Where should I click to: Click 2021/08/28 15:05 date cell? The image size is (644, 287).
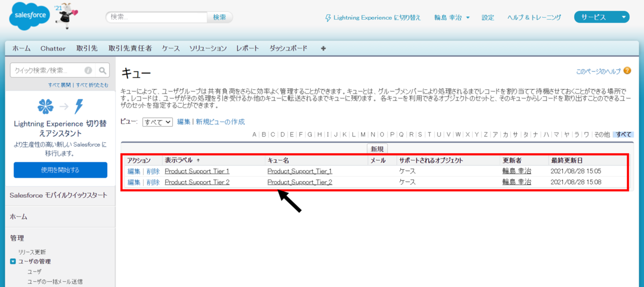pyautogui.click(x=576, y=171)
